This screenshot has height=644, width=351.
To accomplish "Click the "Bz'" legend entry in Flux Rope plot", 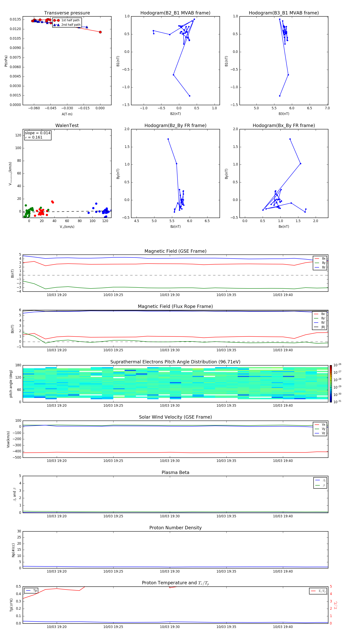I will (320, 323).
